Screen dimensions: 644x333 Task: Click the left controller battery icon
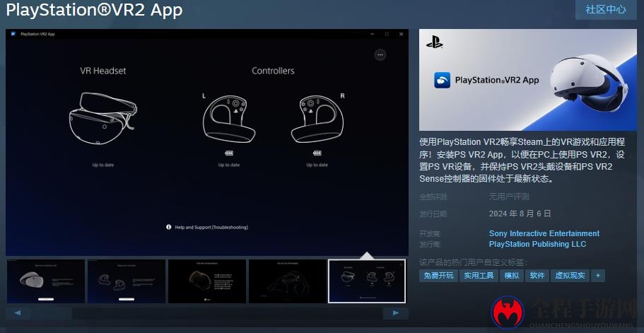(229, 153)
